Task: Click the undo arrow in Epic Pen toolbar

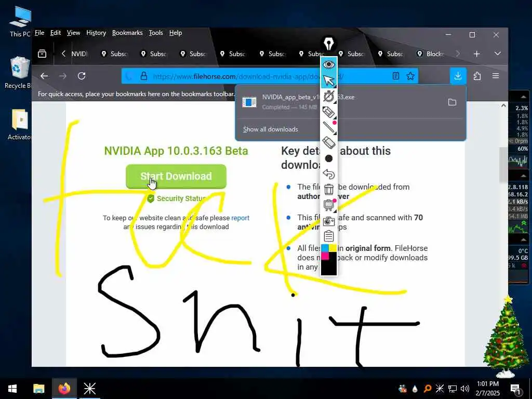Action: [328, 174]
